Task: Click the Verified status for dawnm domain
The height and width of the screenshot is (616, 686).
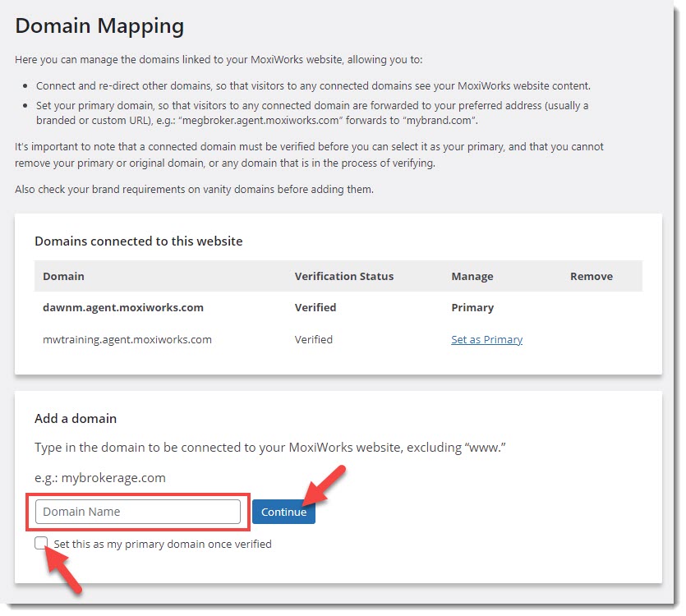Action: click(x=315, y=307)
